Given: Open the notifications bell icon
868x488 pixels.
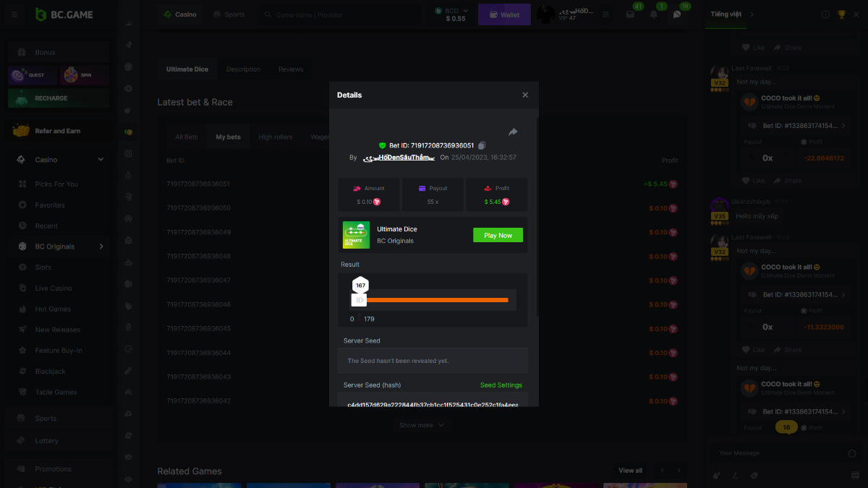Looking at the screenshot, I should (x=654, y=14).
